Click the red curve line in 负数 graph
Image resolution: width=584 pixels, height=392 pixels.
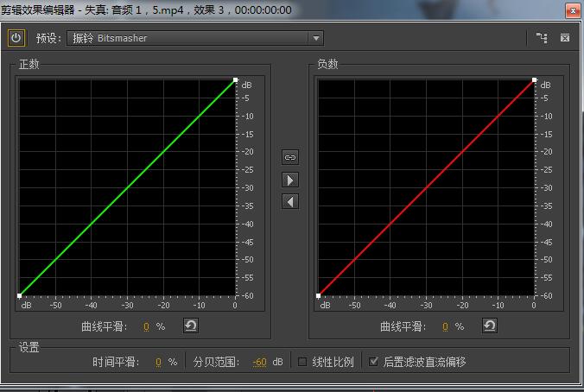[x=427, y=187]
